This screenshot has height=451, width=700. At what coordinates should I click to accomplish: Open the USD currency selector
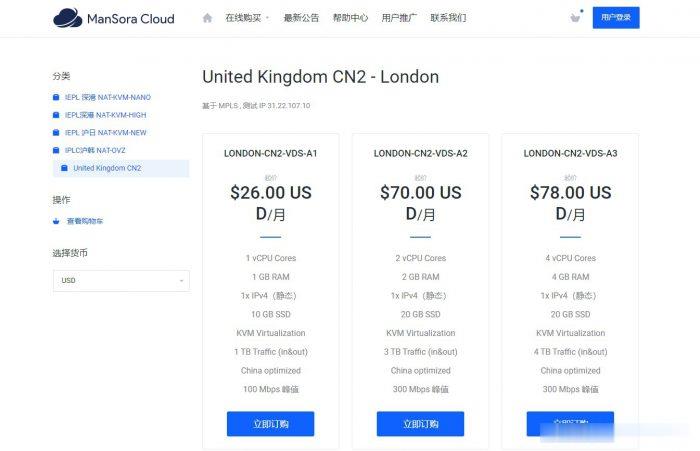click(x=121, y=281)
